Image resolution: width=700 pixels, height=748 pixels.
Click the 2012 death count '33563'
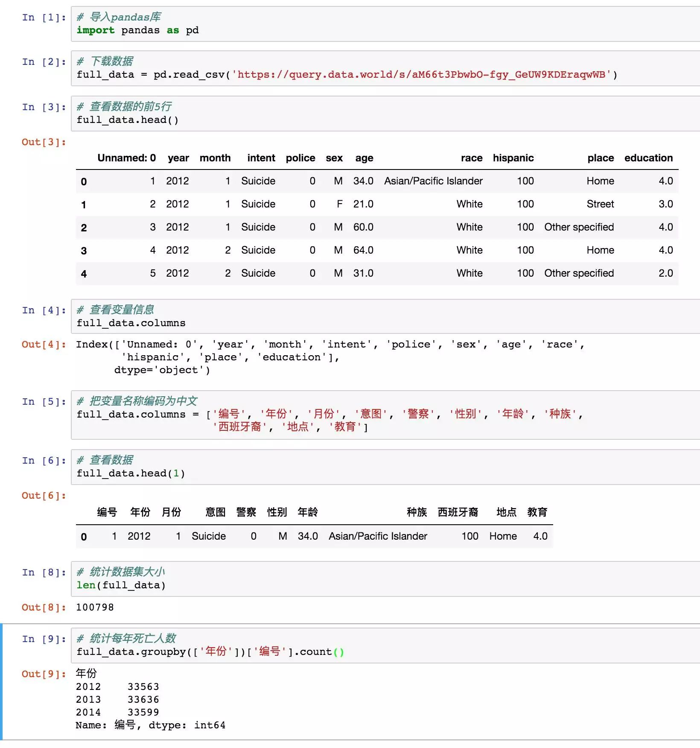[x=143, y=687]
